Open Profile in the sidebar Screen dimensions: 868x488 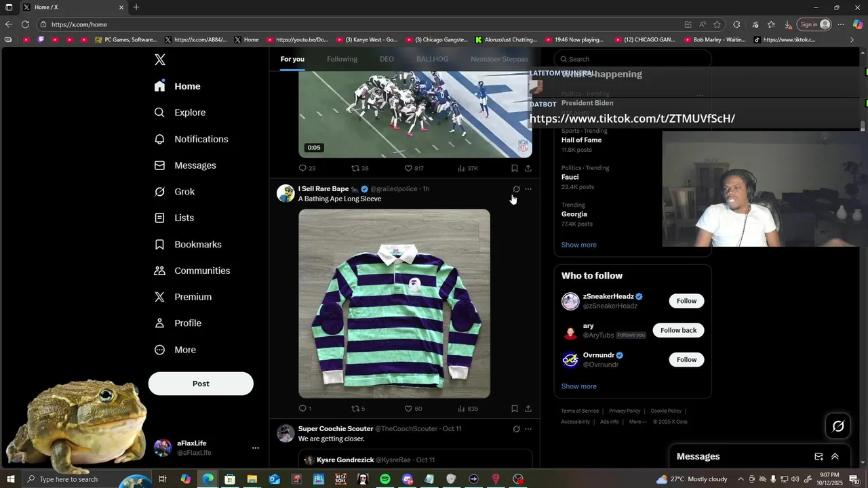178,323
